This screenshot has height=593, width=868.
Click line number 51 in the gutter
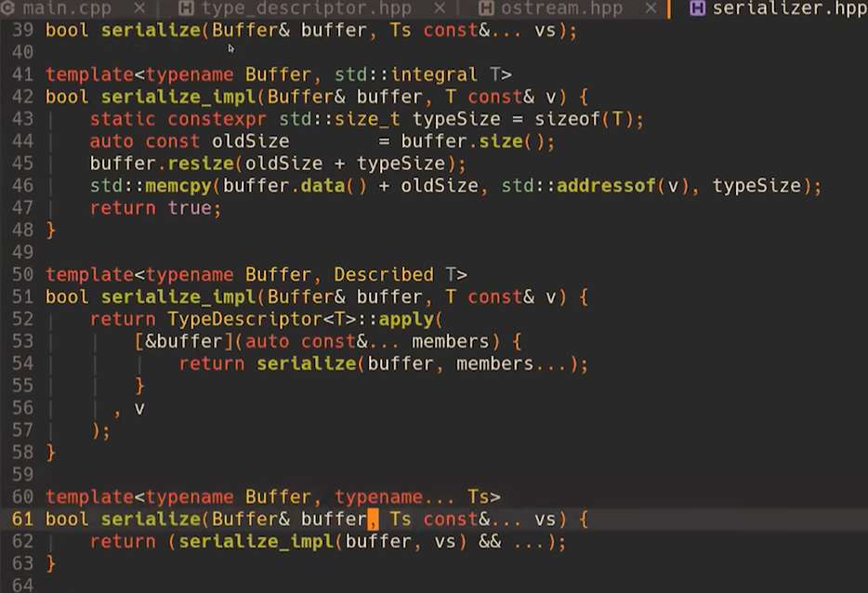click(24, 297)
